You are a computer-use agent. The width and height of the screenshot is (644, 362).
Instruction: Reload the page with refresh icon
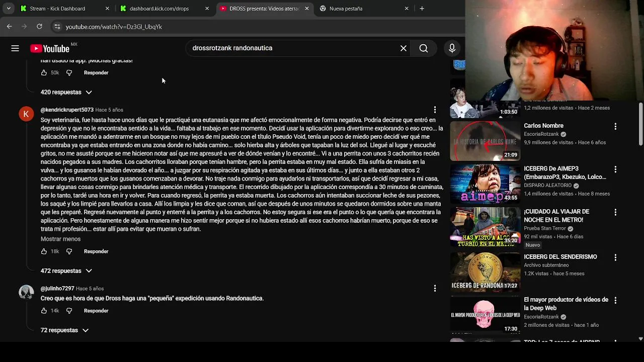[39, 26]
